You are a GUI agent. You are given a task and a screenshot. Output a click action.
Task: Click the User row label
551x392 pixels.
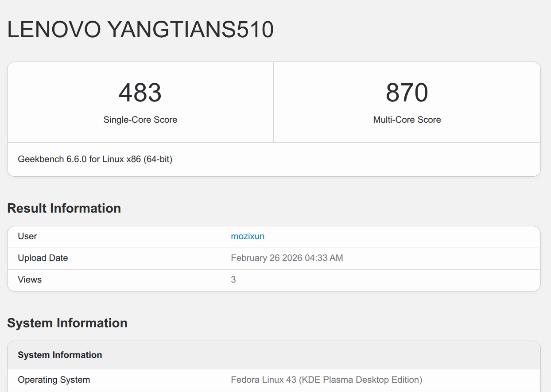tap(27, 236)
